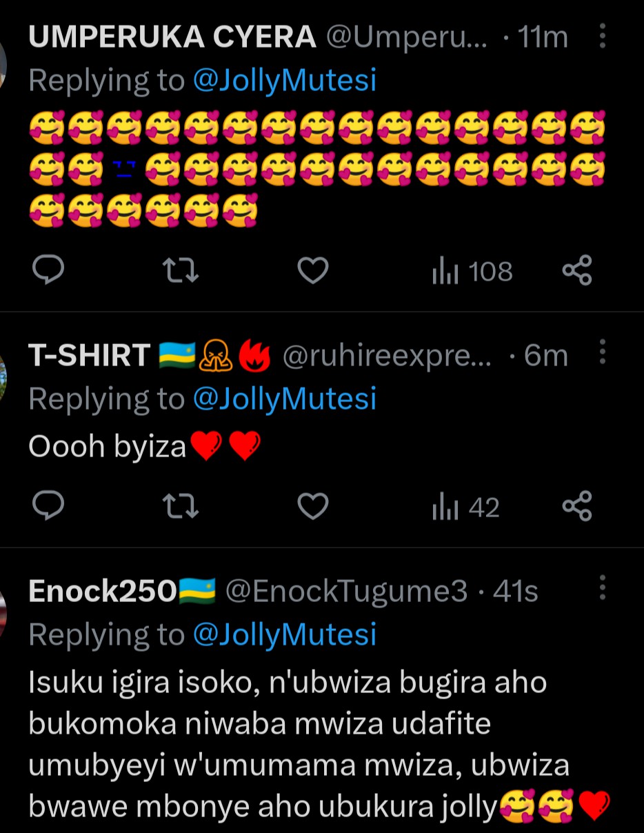The height and width of the screenshot is (833, 644).
Task: Like UMPERUKA CYERA's emoji tweet
Action: point(312,270)
